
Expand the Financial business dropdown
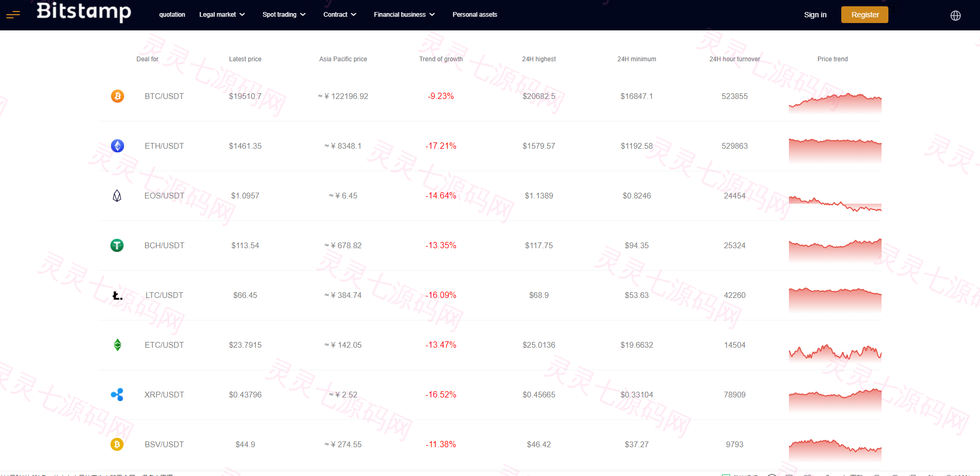(x=404, y=15)
